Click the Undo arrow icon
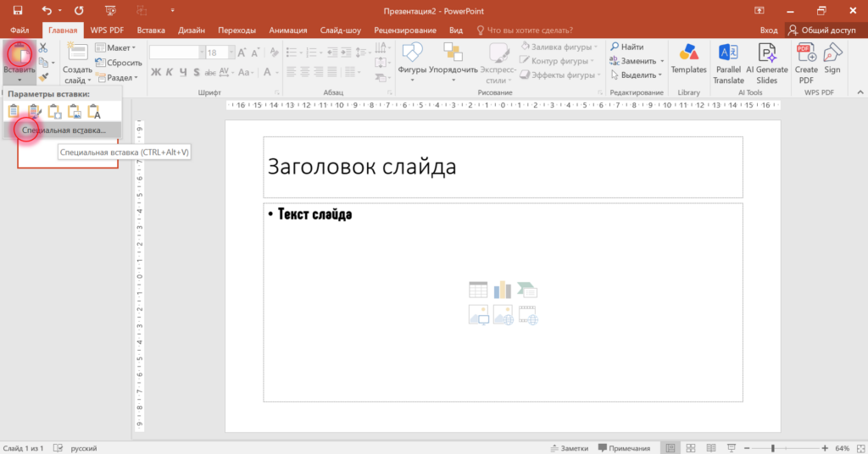 [x=47, y=10]
